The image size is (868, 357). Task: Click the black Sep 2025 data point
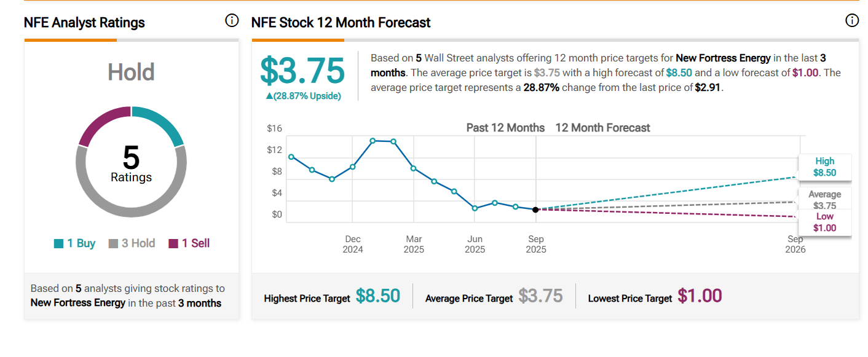(535, 210)
